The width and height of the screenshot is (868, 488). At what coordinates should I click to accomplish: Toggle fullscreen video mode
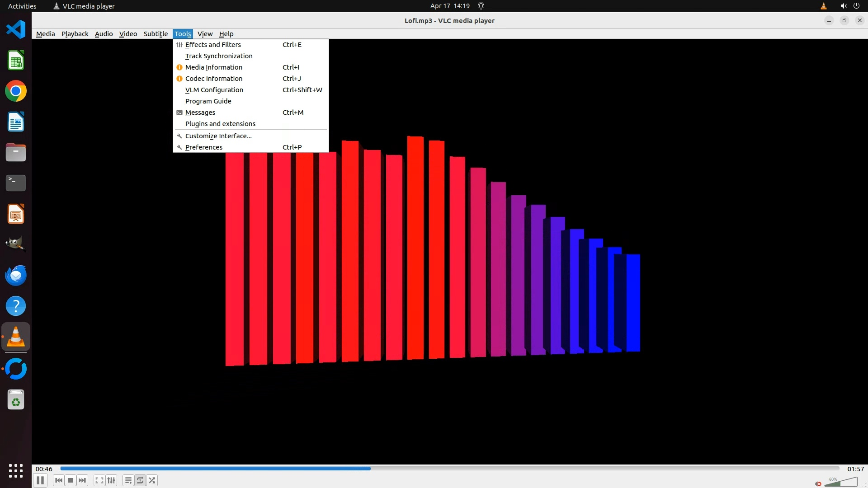click(x=99, y=480)
